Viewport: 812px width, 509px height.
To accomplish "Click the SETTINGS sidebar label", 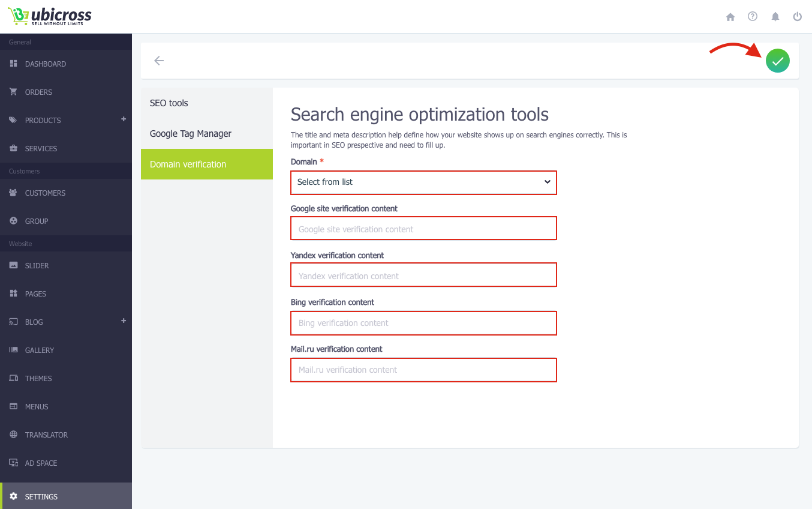I will coord(41,497).
